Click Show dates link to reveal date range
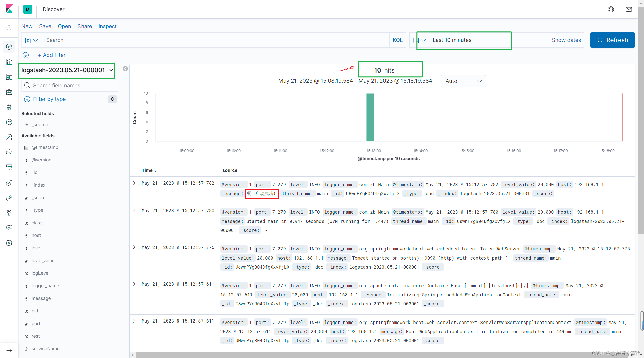 click(567, 40)
